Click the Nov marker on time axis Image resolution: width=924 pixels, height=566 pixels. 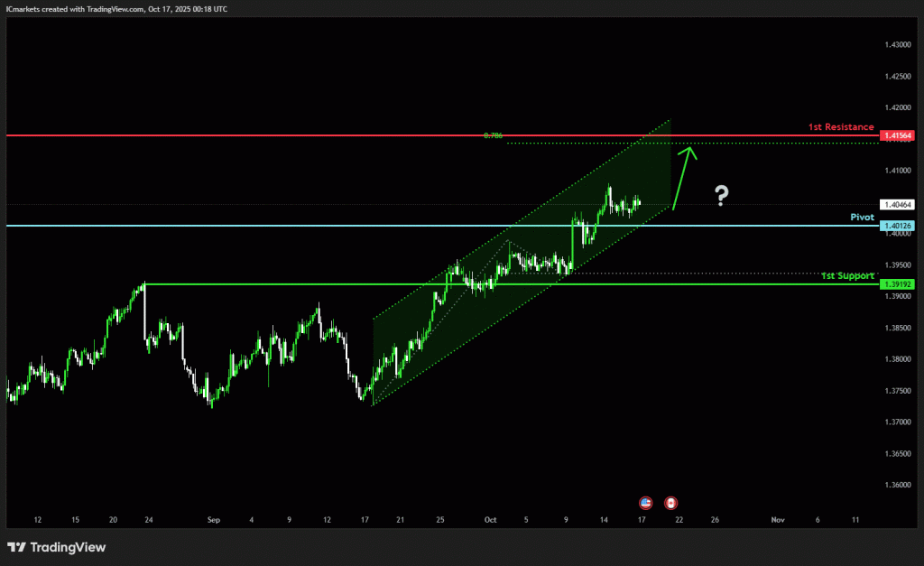coord(777,520)
